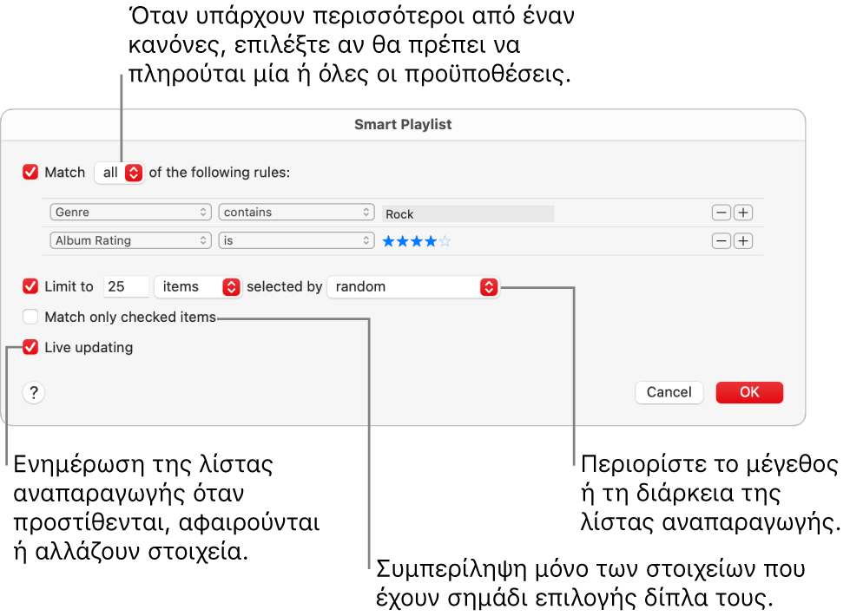Open the 'is' dropdown for Album Rating
Screen dimensions: 850x616
(x=296, y=240)
